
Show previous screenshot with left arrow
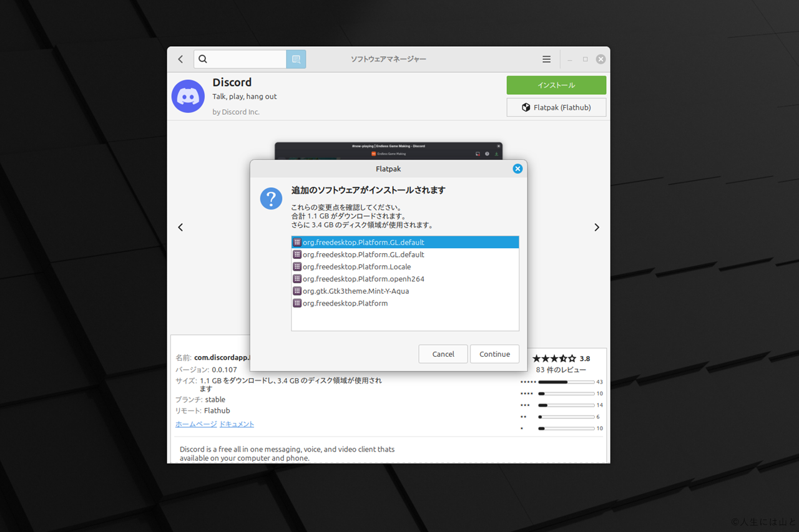pyautogui.click(x=180, y=227)
